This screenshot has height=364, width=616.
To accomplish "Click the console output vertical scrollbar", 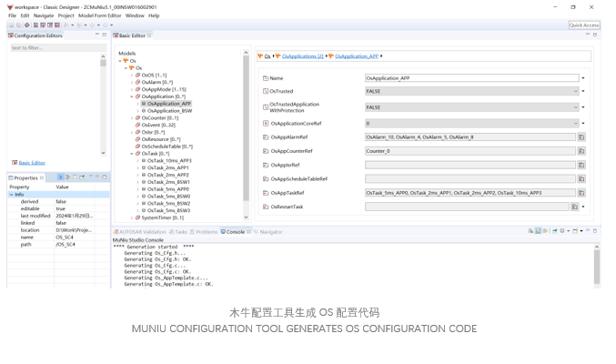I will pos(597,267).
